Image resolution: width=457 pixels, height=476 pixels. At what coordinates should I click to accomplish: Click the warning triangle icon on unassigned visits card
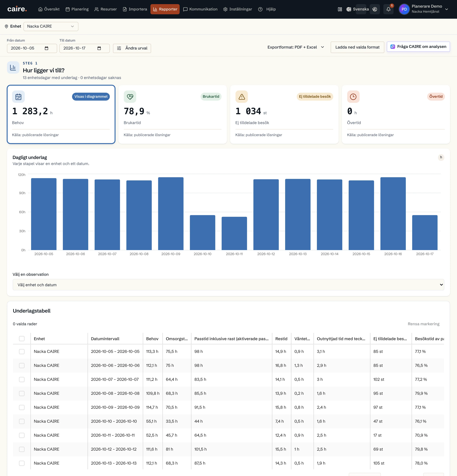[242, 97]
